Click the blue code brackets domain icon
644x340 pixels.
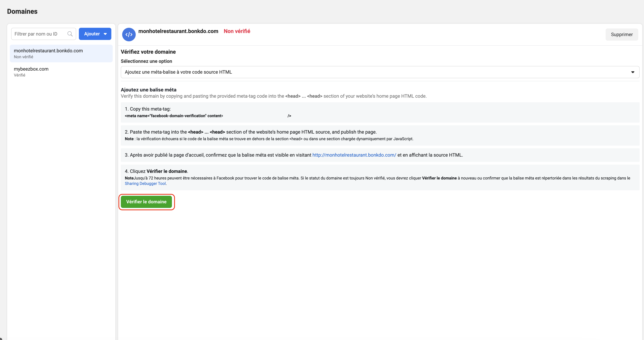[x=129, y=35]
